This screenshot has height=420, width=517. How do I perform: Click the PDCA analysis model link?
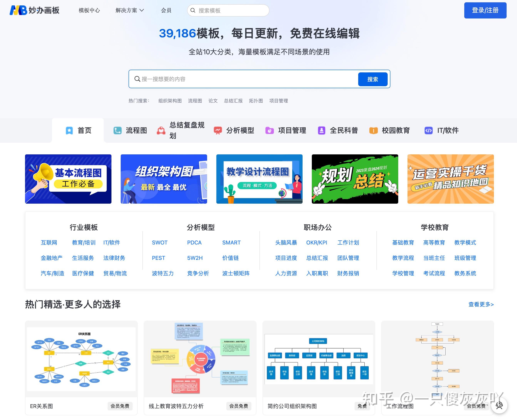[194, 242]
